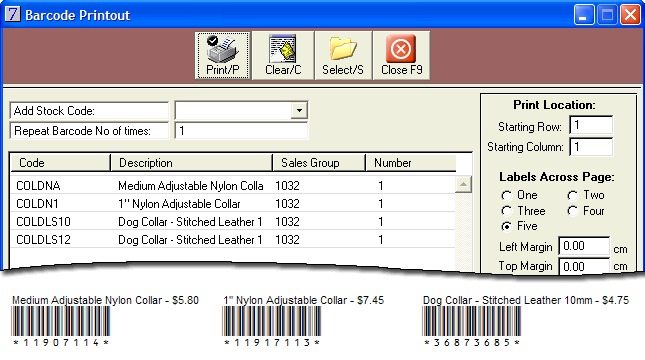Click the 1" Nylon Adjustable Collar $7.45 barcode

tap(271, 321)
